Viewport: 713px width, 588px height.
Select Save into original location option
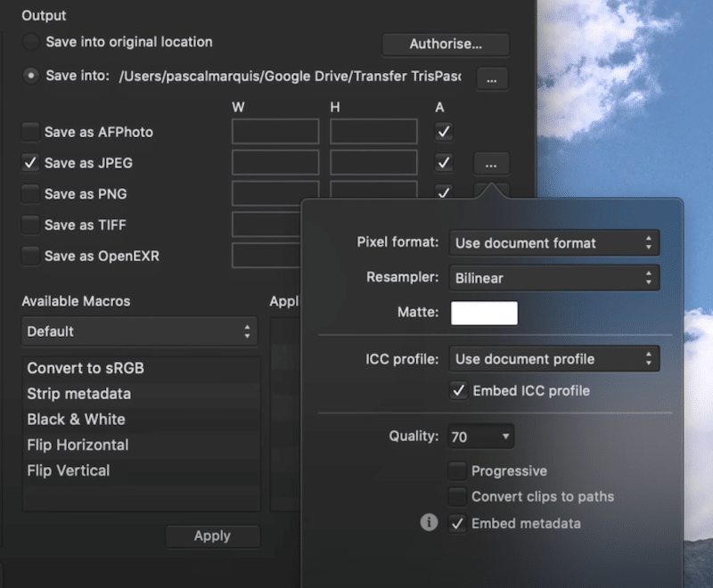30,41
